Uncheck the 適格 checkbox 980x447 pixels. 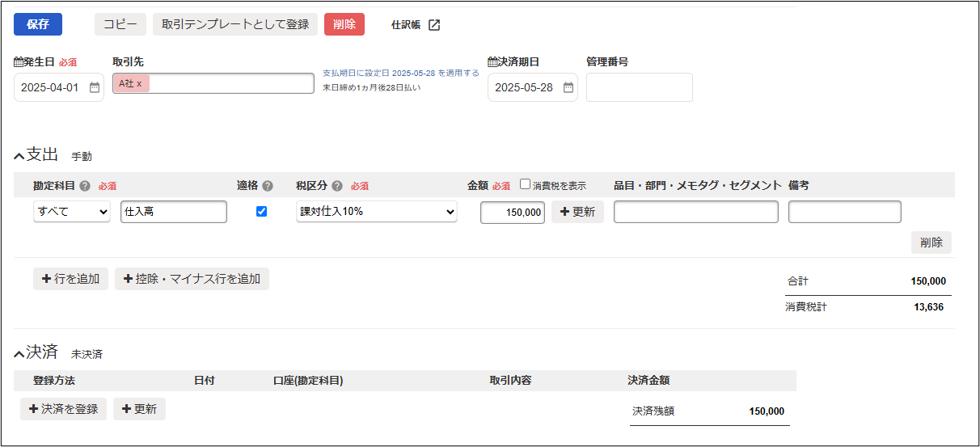(x=261, y=212)
